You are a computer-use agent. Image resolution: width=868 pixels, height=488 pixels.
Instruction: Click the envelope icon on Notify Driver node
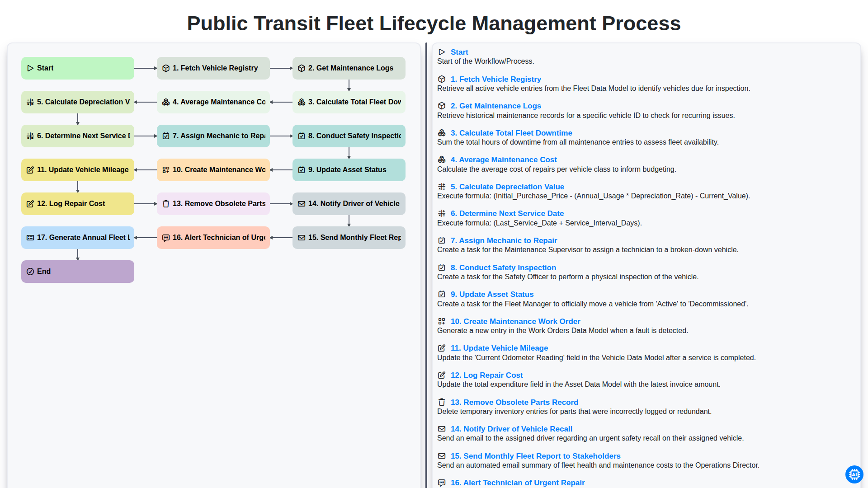302,204
